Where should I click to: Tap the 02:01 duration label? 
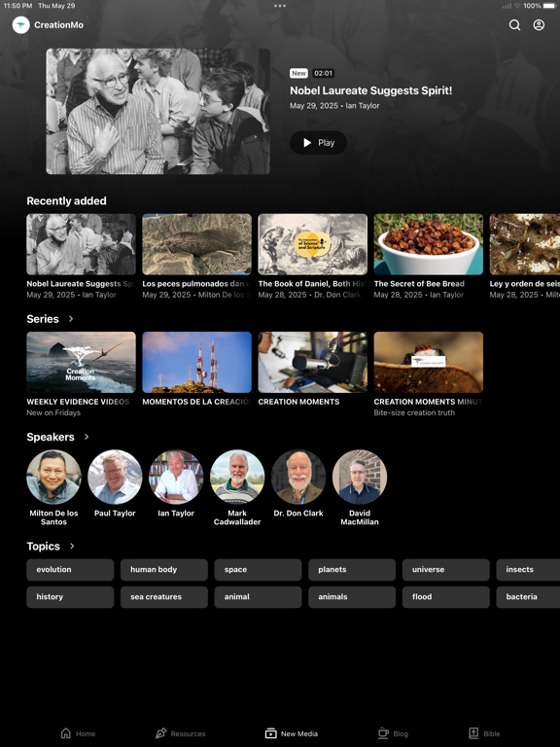[x=323, y=73]
